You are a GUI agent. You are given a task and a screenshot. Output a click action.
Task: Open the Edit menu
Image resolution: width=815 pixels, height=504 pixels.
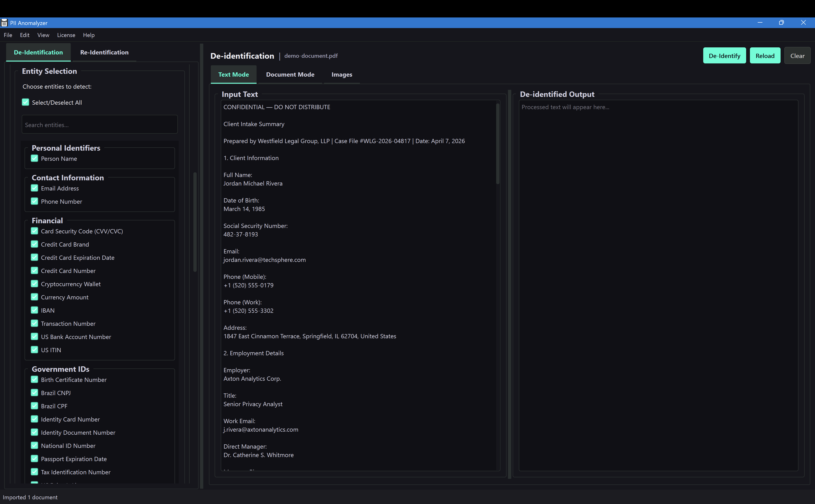[25, 35]
